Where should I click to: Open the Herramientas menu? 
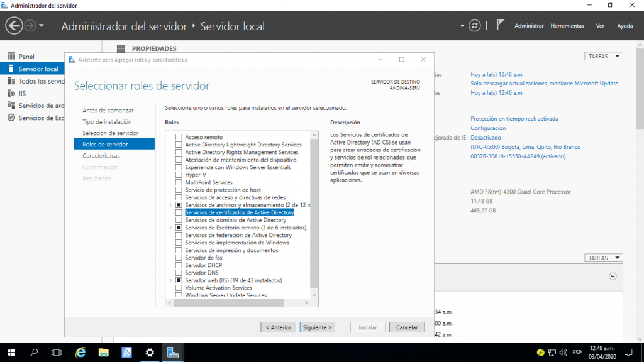(567, 26)
